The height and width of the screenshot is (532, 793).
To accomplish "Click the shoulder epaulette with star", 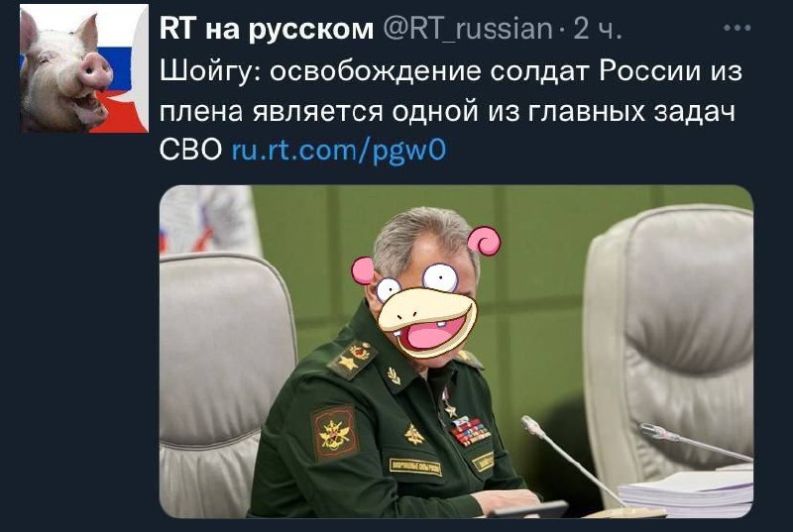I will tap(351, 358).
